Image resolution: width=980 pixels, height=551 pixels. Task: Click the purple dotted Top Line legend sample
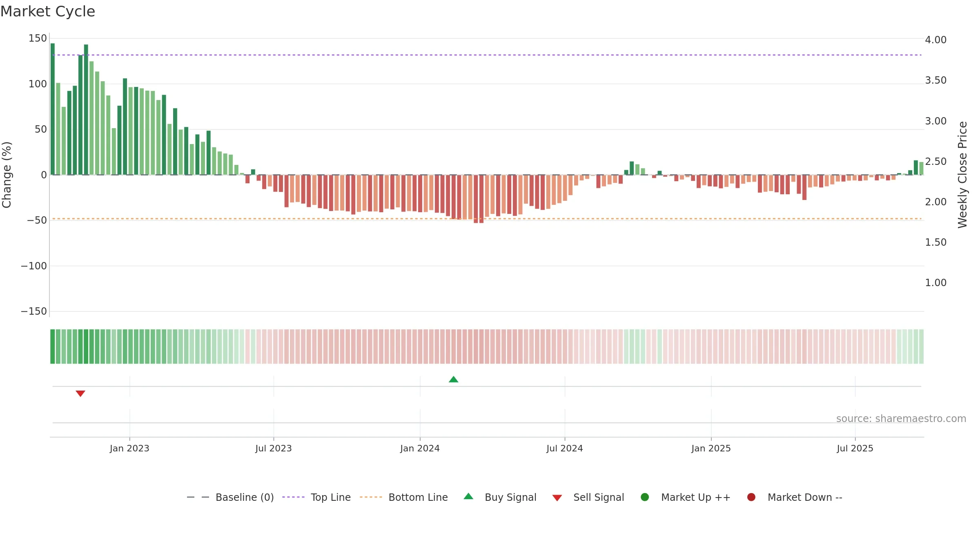(293, 497)
